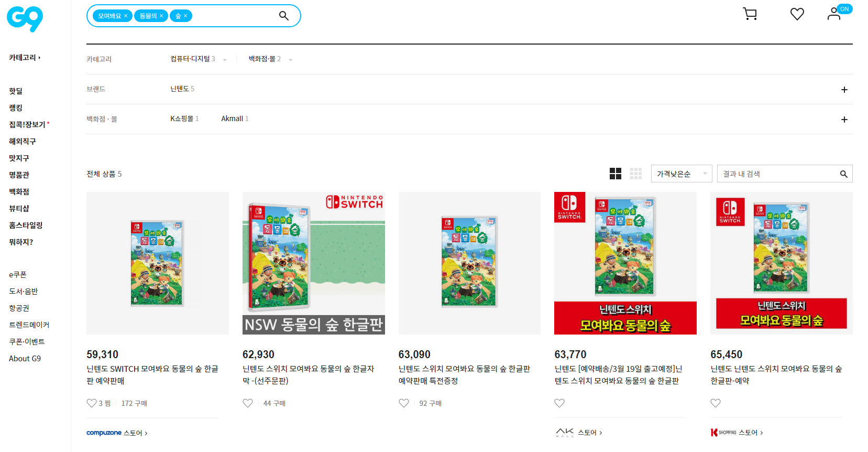The width and height of the screenshot is (868, 452).
Task: Switch to small grid view
Action: 636,174
